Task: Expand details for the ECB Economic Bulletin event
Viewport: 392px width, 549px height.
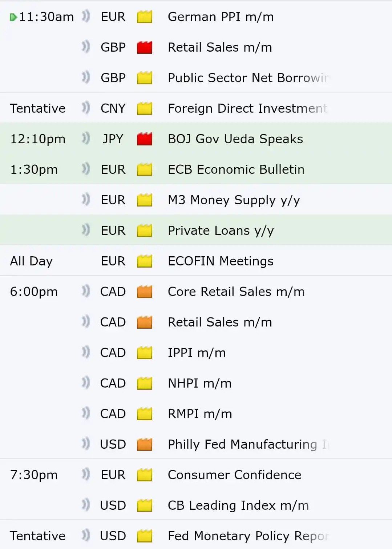Action: pyautogui.click(x=236, y=169)
